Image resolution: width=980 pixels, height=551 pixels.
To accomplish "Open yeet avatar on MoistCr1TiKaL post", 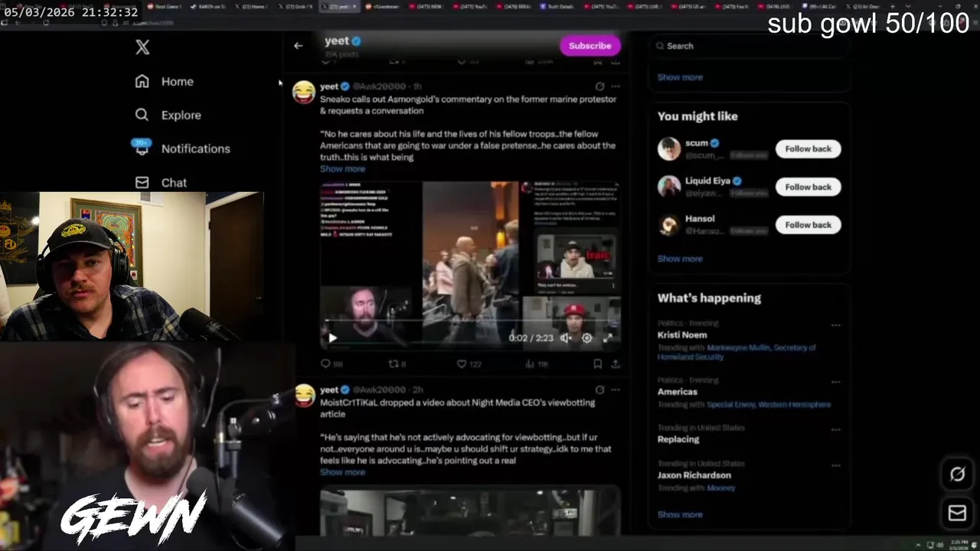I will pyautogui.click(x=304, y=395).
